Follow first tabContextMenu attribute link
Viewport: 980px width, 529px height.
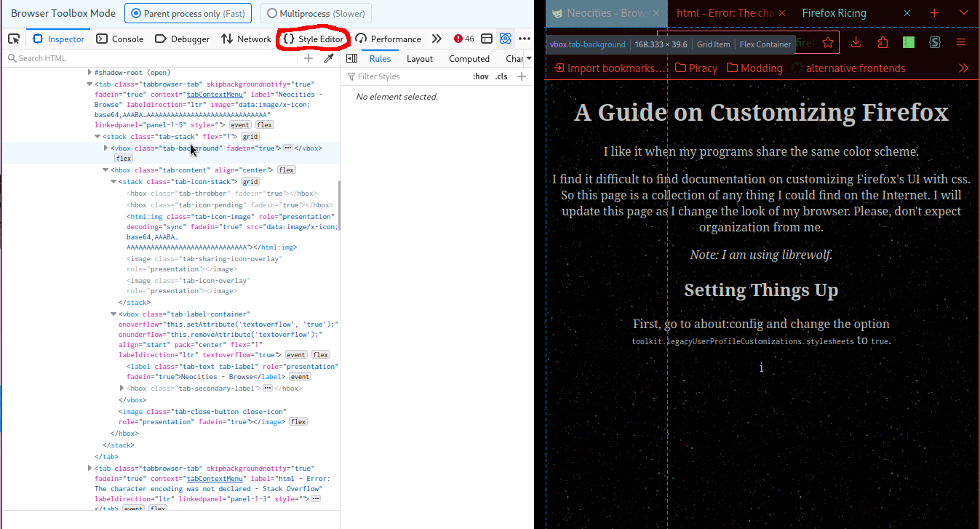[215, 95]
